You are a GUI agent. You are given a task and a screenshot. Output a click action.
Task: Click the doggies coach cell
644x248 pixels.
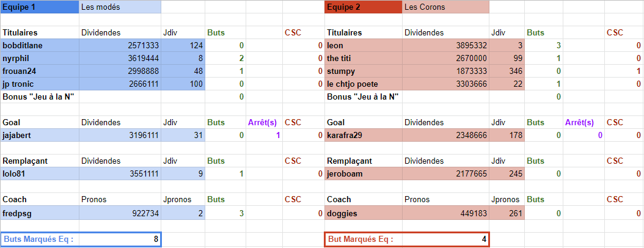pyautogui.click(x=364, y=213)
